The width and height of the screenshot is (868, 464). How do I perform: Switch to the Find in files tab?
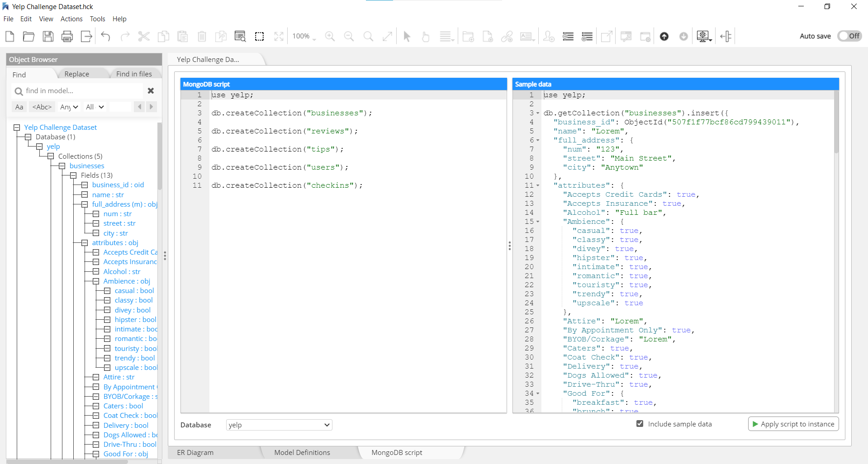[134, 74]
